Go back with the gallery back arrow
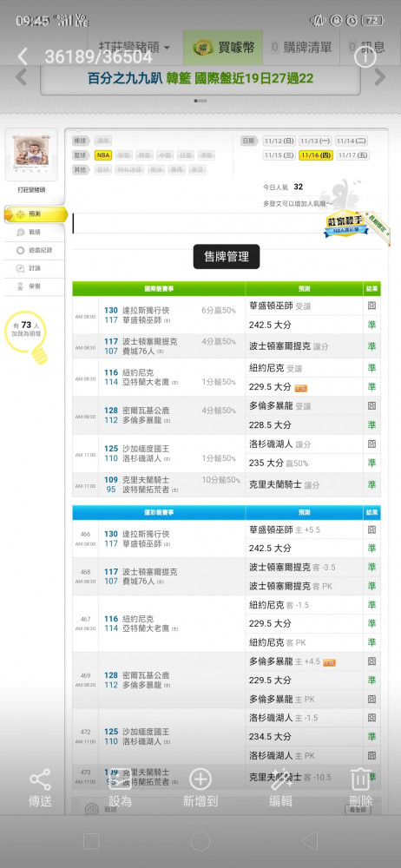 23,56
